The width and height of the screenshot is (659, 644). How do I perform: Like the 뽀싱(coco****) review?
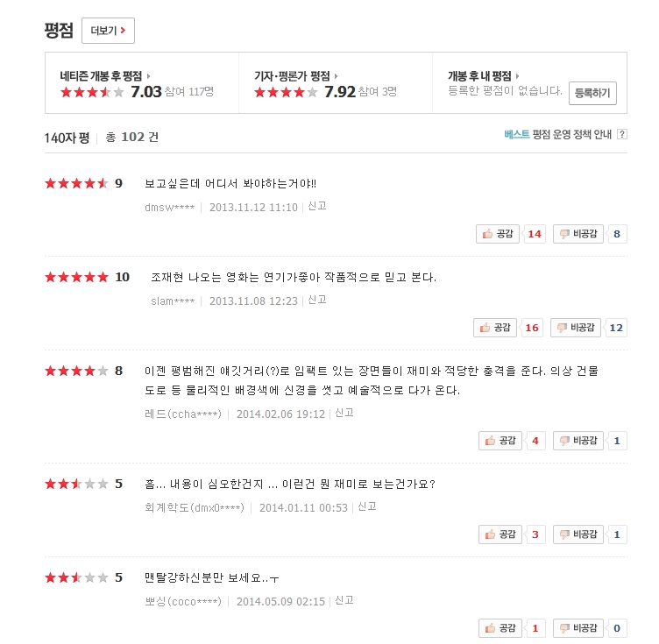(x=500, y=628)
